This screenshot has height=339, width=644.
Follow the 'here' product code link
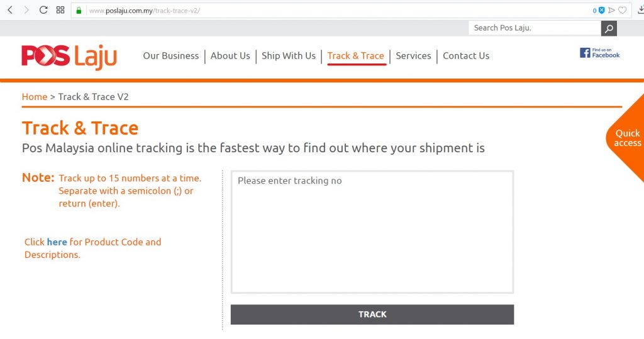[x=57, y=242]
